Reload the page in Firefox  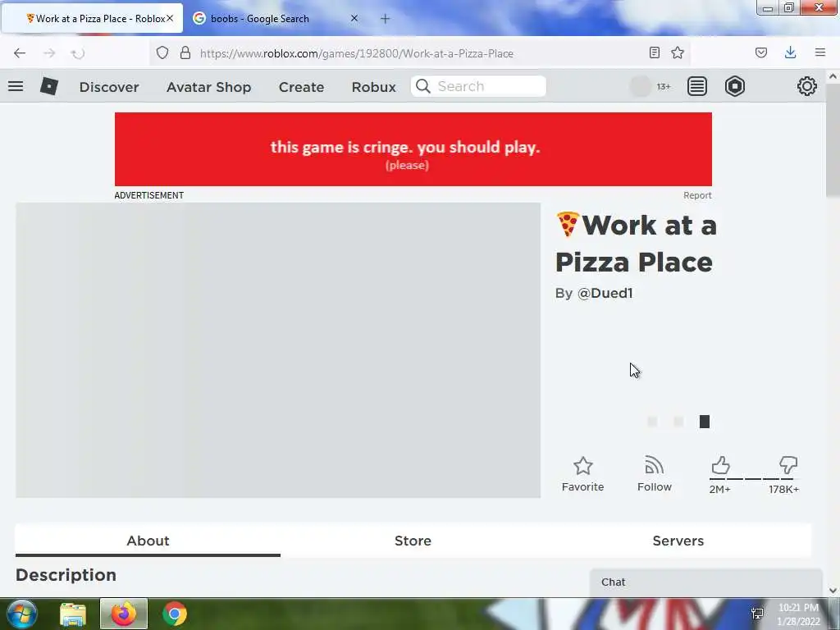[x=78, y=53]
